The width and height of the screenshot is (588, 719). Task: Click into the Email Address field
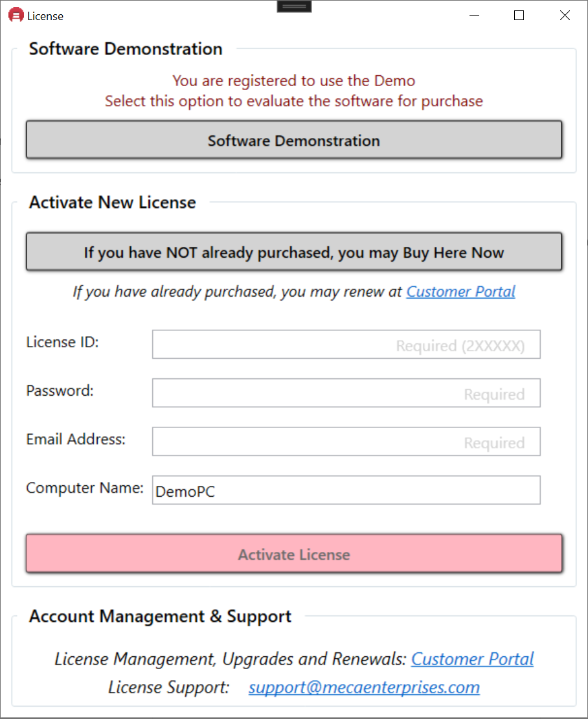tap(346, 442)
